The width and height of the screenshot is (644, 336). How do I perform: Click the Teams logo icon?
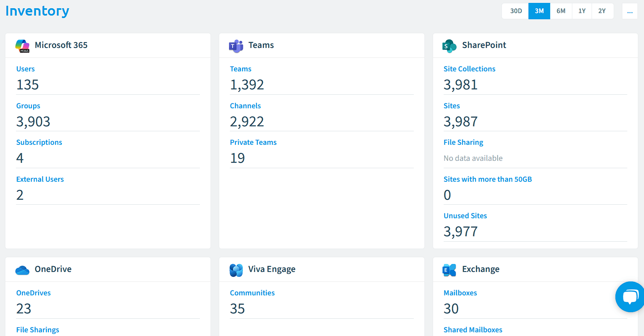click(236, 46)
